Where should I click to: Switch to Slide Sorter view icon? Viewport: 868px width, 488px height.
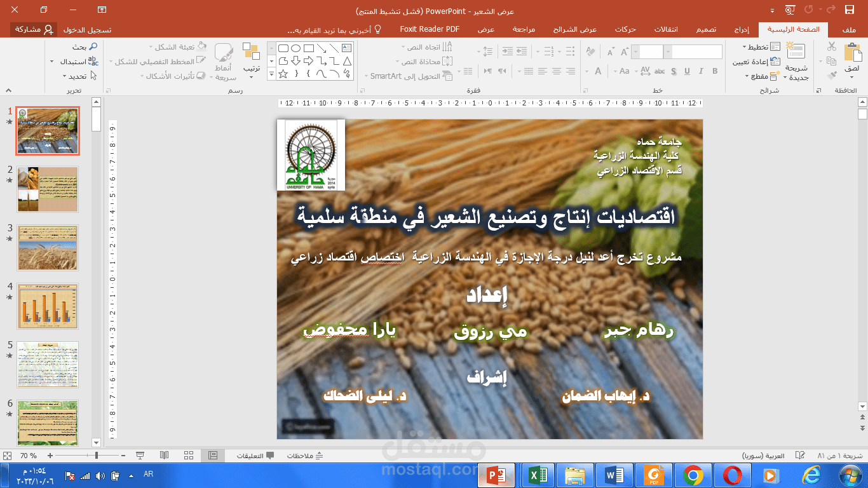click(189, 456)
